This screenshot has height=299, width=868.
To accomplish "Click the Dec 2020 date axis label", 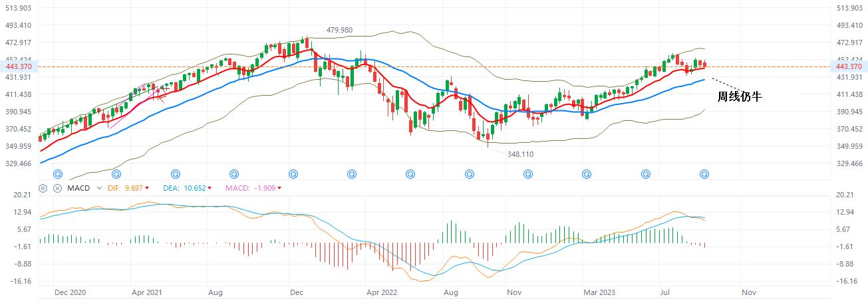I will click(71, 292).
